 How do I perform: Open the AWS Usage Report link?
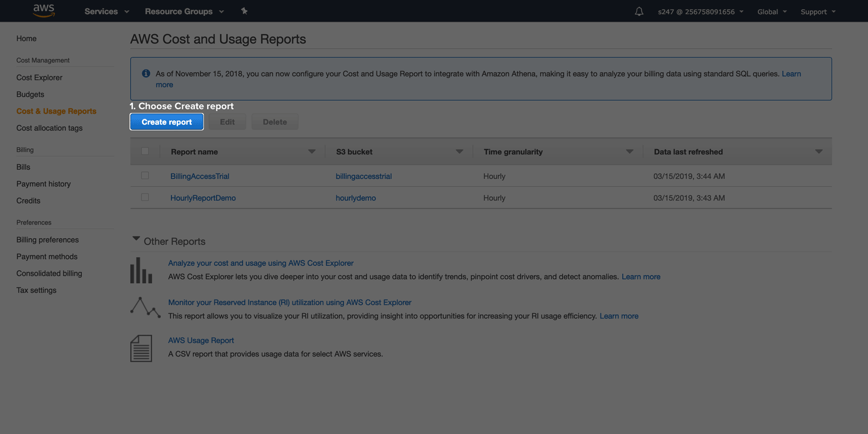[201, 341]
